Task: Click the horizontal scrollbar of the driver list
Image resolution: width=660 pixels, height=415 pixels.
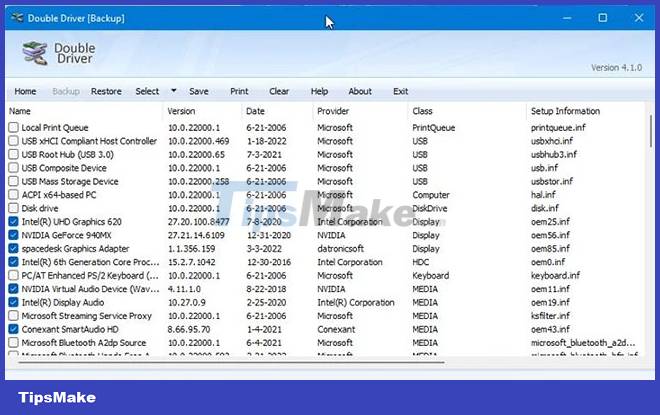Action: click(232, 362)
